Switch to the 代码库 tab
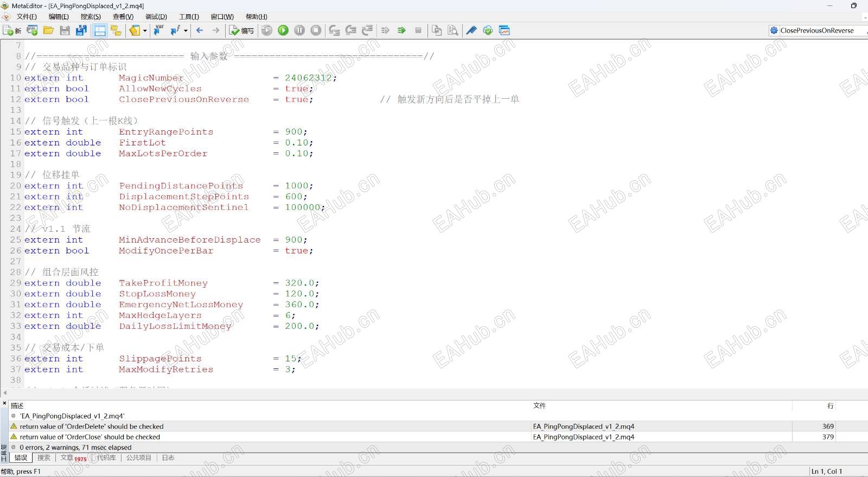 pyautogui.click(x=106, y=457)
